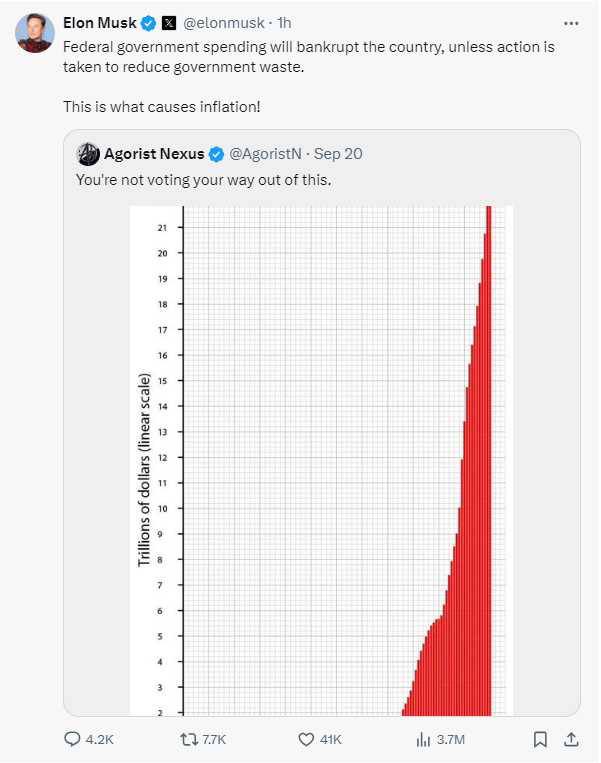
Task: Repost this tweet using retweet icon
Action: point(187,739)
